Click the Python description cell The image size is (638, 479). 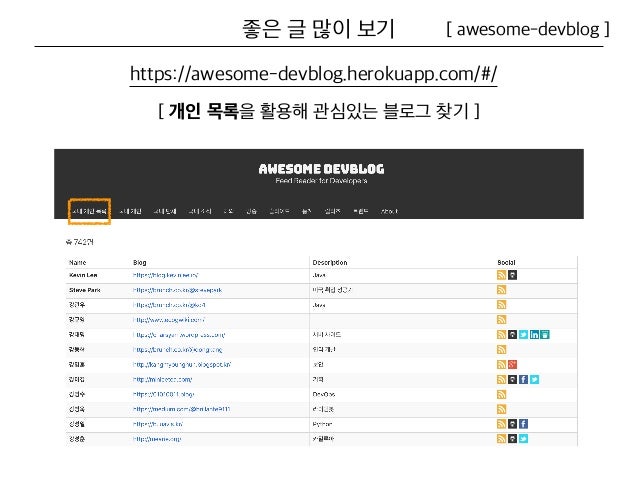click(322, 424)
